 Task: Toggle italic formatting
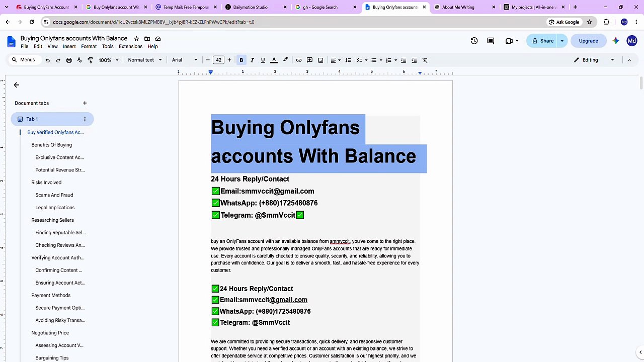(252, 60)
